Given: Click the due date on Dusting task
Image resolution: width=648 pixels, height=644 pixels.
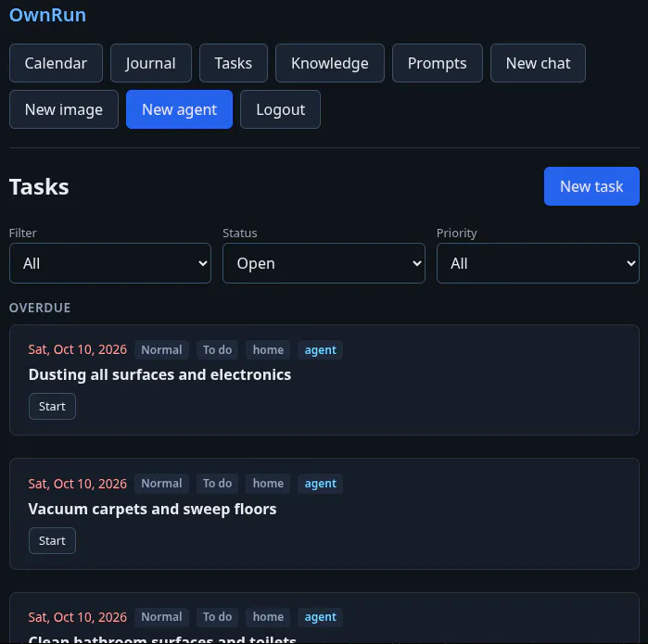Looking at the screenshot, I should [77, 350].
